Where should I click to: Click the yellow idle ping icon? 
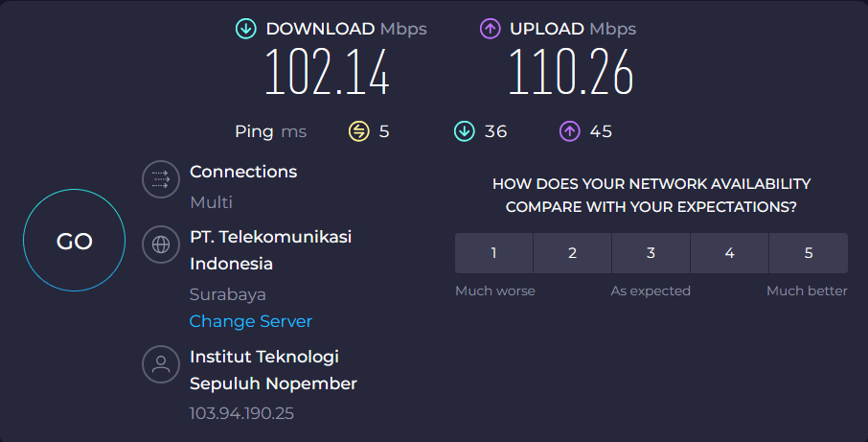pos(358,131)
